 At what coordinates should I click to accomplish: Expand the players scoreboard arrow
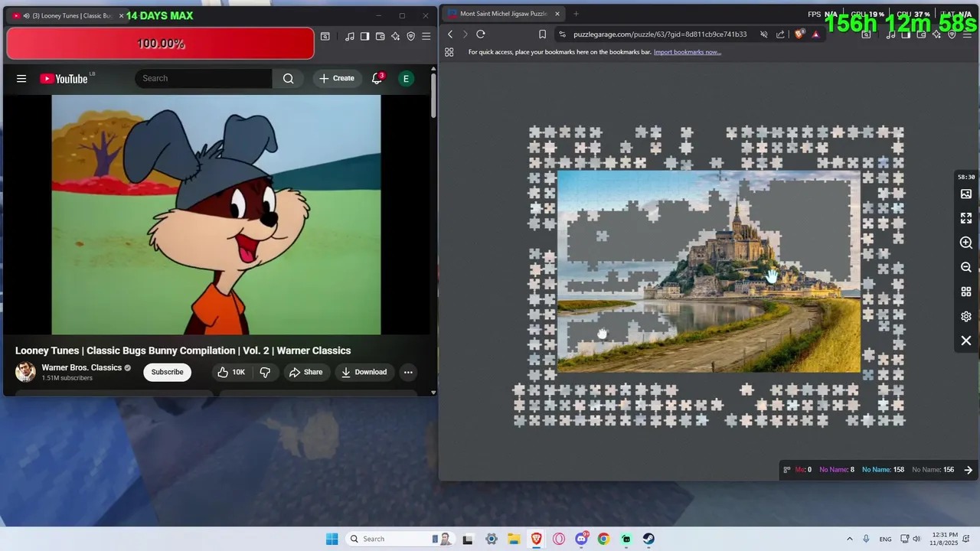969,470
